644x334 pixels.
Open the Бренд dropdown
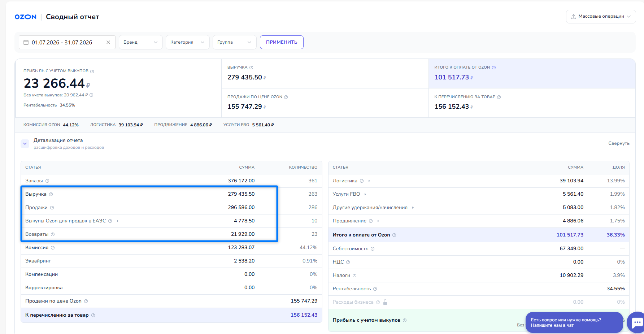tap(140, 42)
